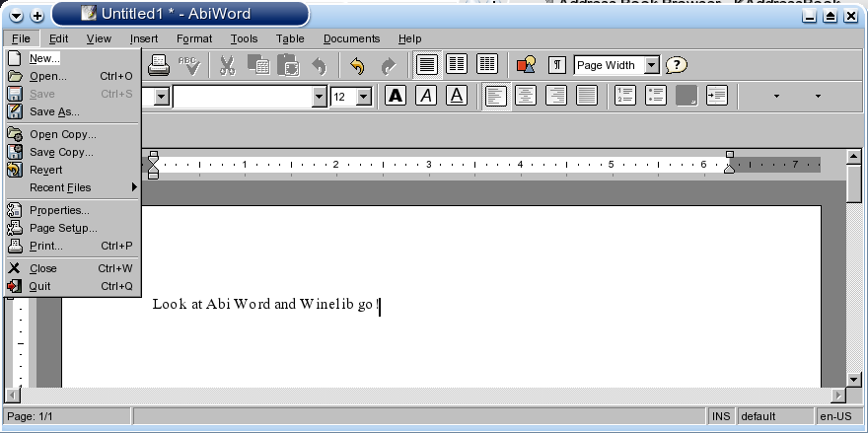Click the right indent marker on the ruler

pos(729,166)
